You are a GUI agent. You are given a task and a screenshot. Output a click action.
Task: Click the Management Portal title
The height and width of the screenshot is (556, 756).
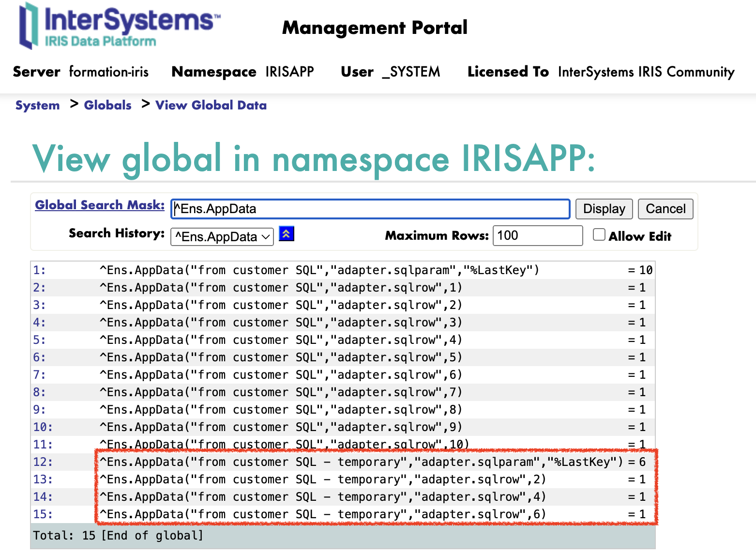coord(375,28)
